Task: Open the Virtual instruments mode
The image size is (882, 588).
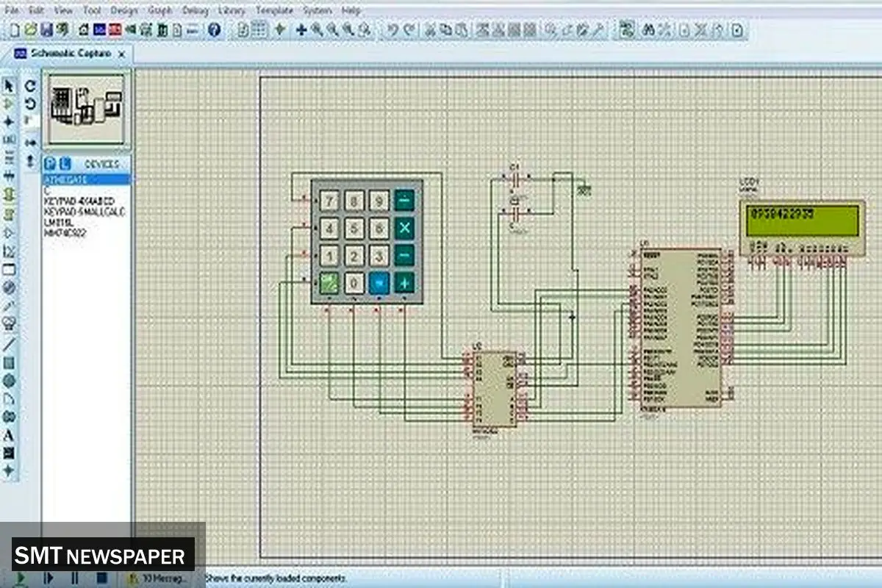Action: (x=9, y=323)
